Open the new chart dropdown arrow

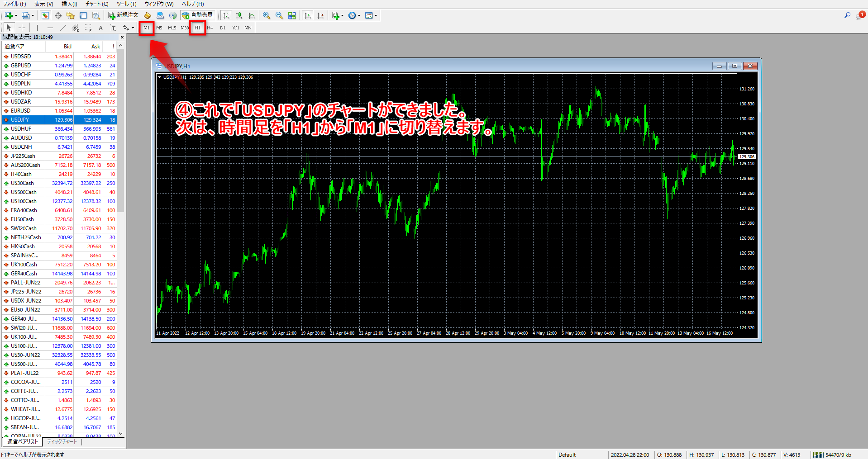pos(16,16)
